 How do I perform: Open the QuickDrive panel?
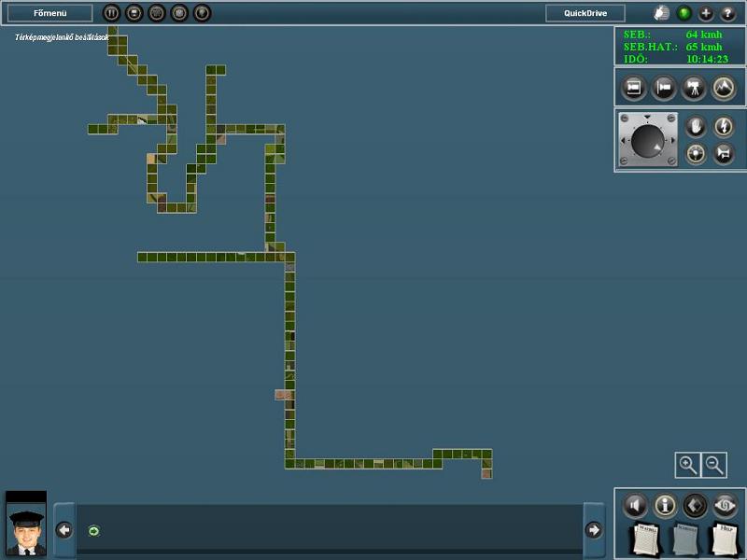pyautogui.click(x=585, y=13)
